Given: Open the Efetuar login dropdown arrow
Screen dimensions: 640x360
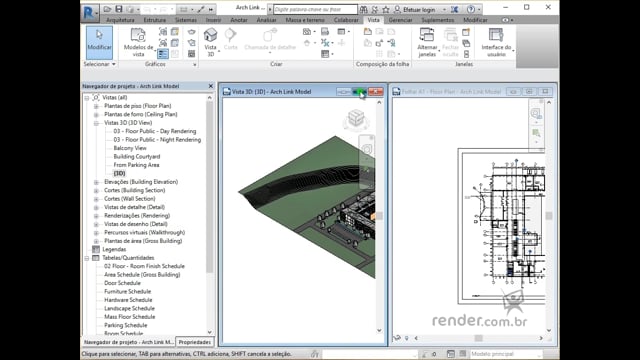Looking at the screenshot, I should tap(444, 9).
